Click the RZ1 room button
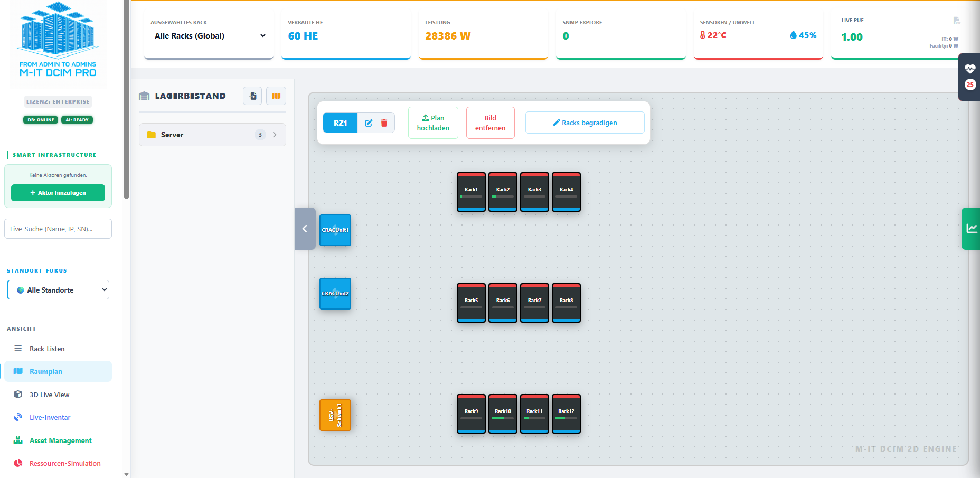Screen dimensions: 980x478 point(340,123)
